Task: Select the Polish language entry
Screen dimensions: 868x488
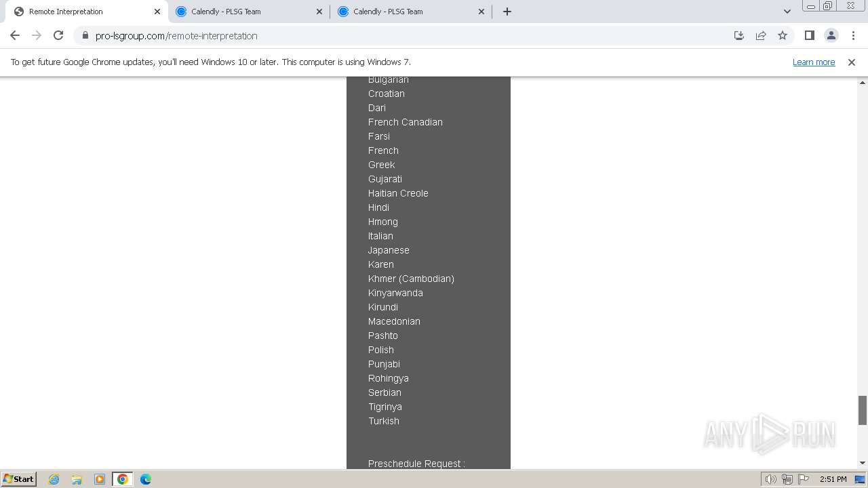Action: tap(381, 350)
